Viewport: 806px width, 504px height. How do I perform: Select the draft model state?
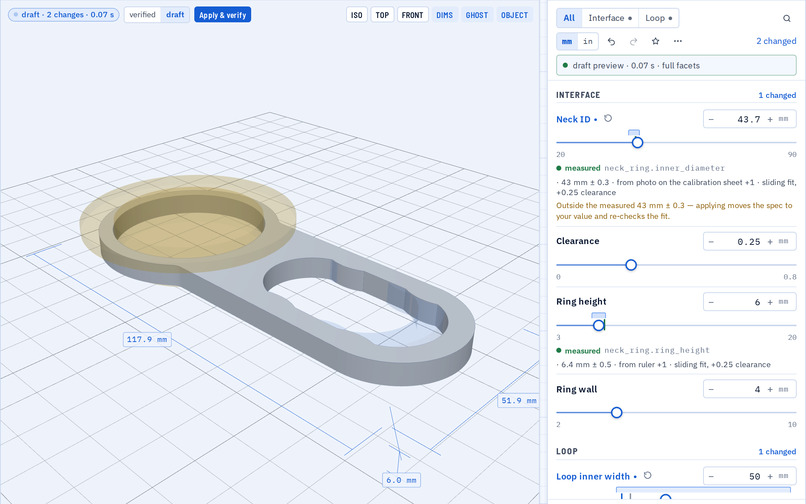coord(175,15)
